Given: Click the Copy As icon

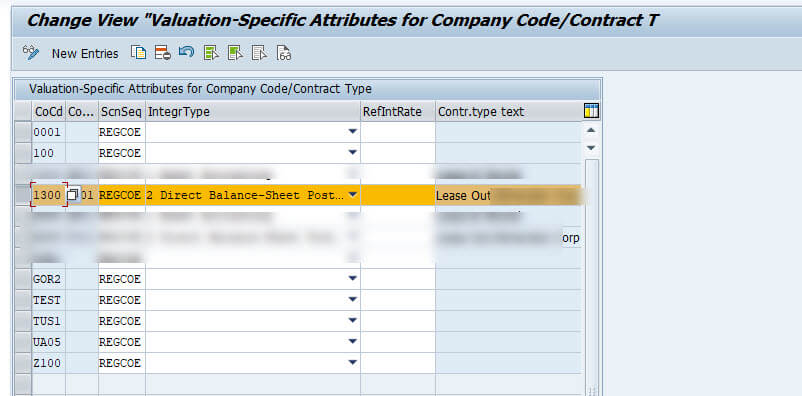Looking at the screenshot, I should pos(138,53).
